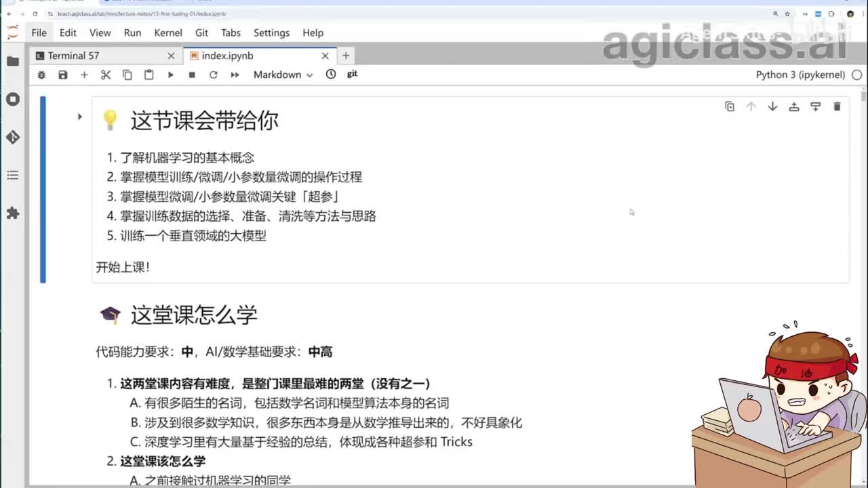Screen dimensions: 868x488
Task: Restart kernel and run all cells
Action: pos(235,75)
